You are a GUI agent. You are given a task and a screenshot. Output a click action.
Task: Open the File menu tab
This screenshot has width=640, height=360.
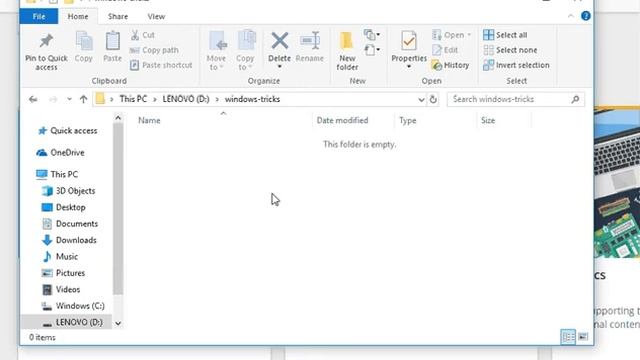pos(39,17)
